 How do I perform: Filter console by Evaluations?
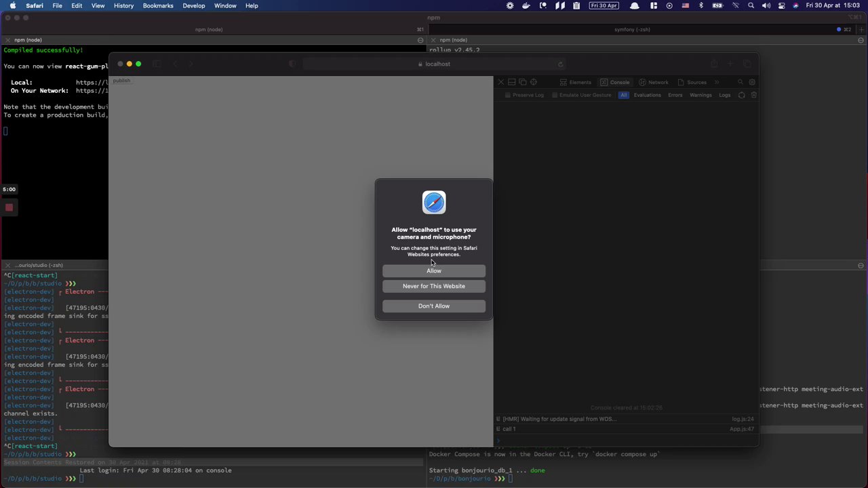point(647,95)
